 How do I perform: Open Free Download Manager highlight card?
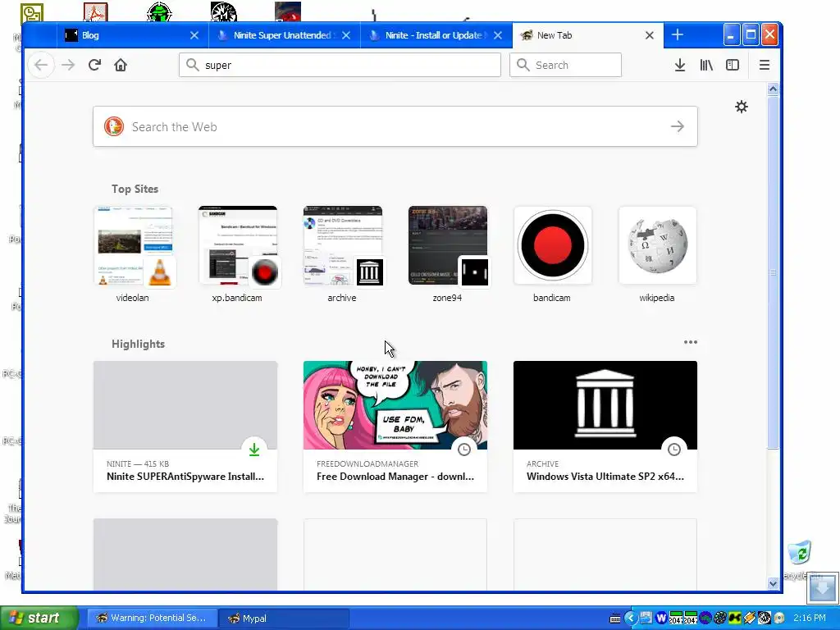click(x=395, y=427)
